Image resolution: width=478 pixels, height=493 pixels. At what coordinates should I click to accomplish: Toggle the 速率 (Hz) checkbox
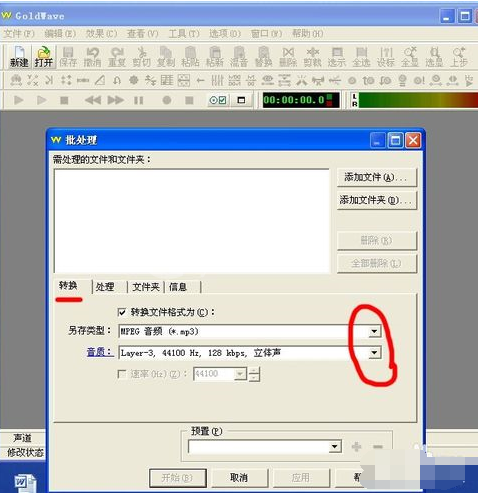(122, 374)
